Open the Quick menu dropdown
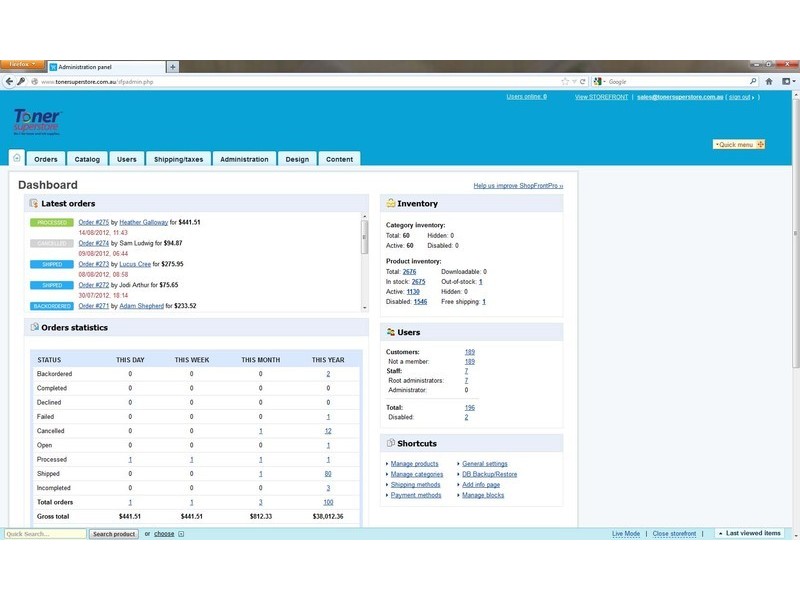The width and height of the screenshot is (800, 600). [739, 144]
